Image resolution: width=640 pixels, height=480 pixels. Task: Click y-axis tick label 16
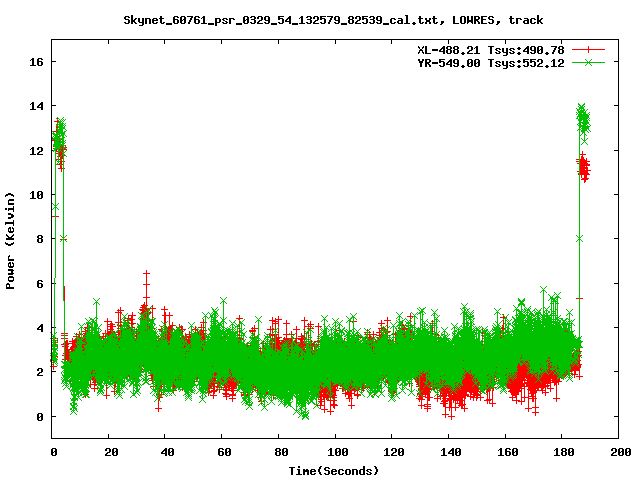tap(36, 62)
